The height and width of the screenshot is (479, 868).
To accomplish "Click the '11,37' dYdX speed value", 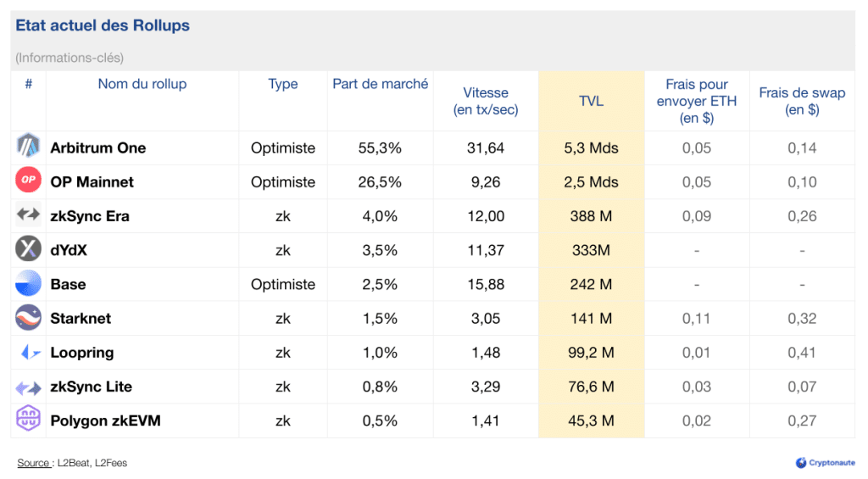I will tap(486, 250).
